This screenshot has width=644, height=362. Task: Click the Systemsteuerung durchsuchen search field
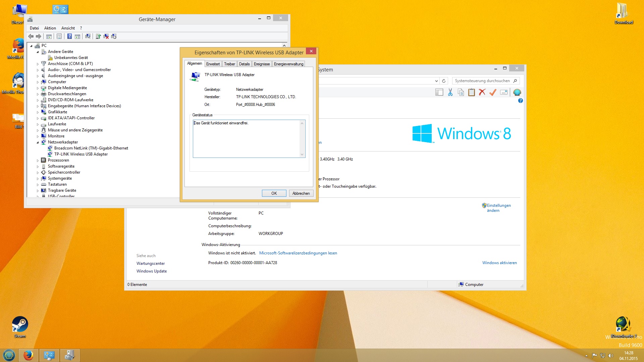click(x=482, y=81)
